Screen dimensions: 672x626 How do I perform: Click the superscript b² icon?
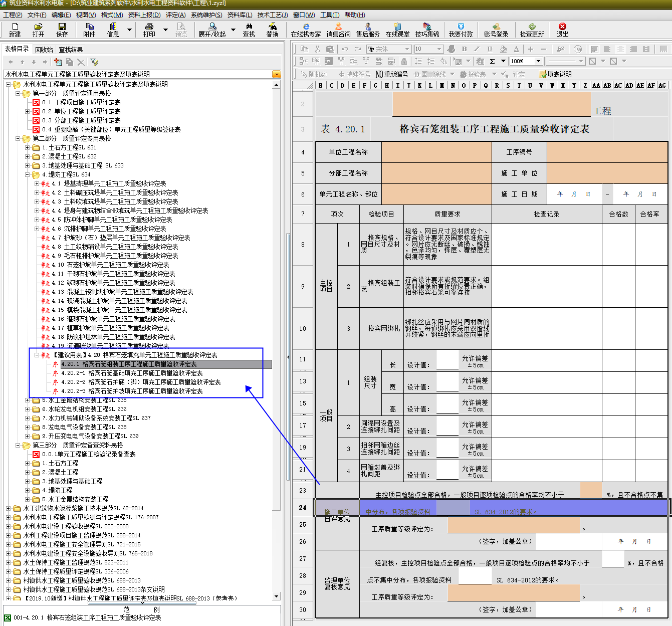tap(561, 49)
